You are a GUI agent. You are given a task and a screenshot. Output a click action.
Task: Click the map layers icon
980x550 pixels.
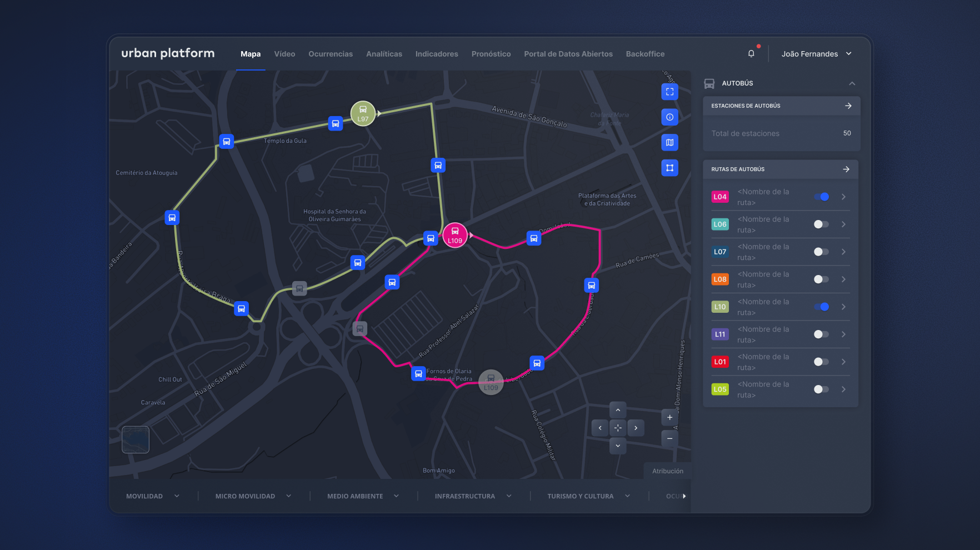pyautogui.click(x=669, y=143)
